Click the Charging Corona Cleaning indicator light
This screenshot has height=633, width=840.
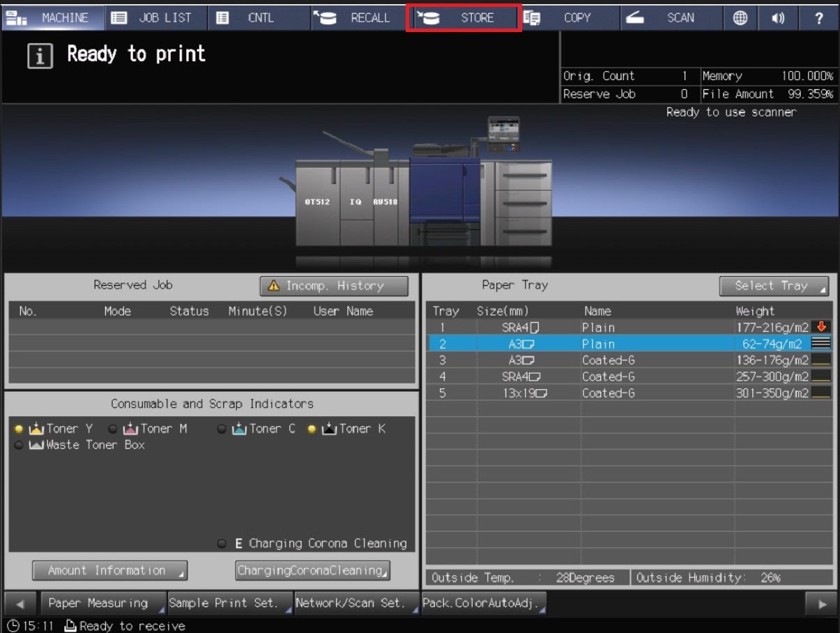pyautogui.click(x=222, y=544)
